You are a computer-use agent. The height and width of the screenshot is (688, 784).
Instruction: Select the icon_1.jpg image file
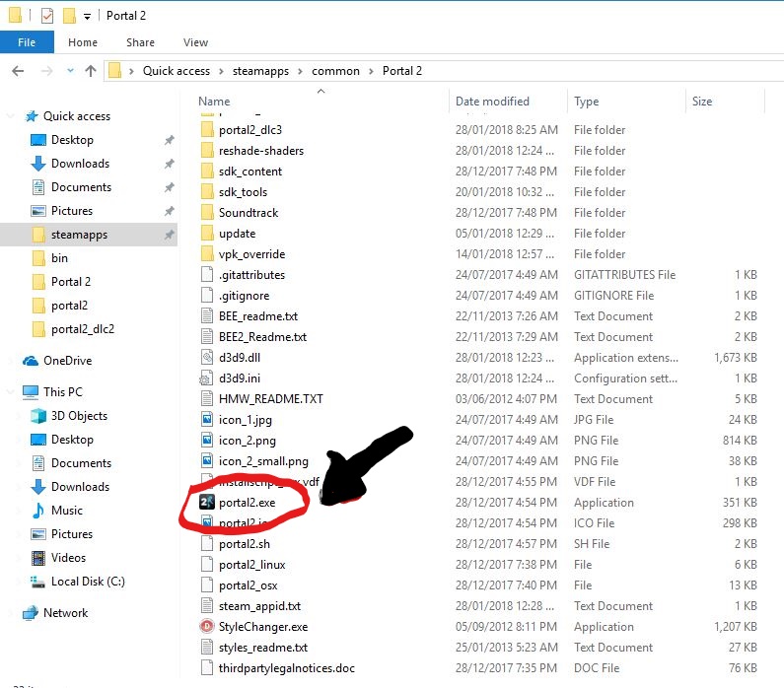(x=245, y=420)
